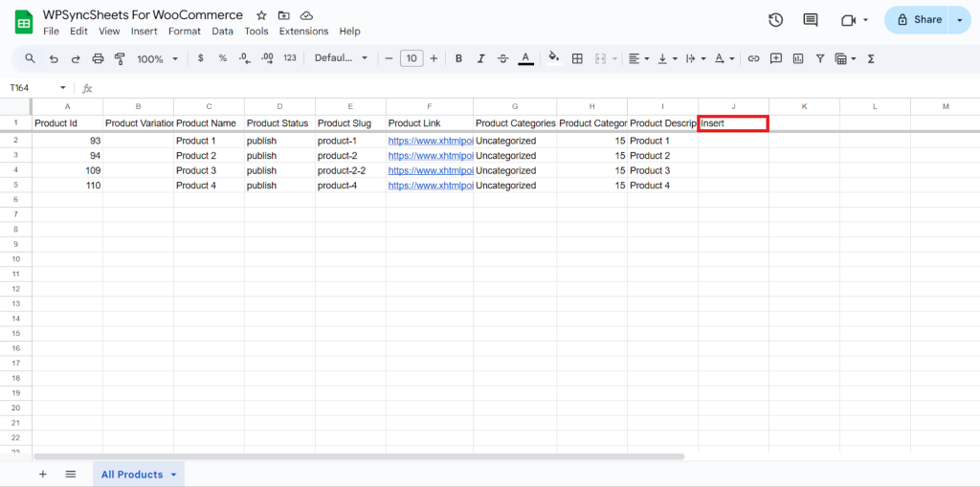The height and width of the screenshot is (487, 980).
Task: Open the Product 3 link in row 4
Action: click(429, 170)
